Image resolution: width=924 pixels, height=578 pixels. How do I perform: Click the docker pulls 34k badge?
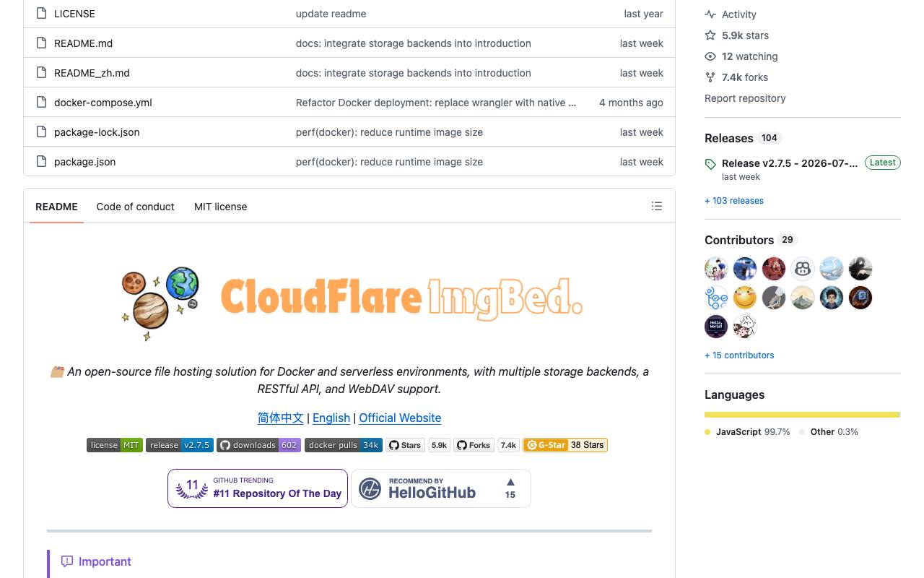(x=344, y=445)
